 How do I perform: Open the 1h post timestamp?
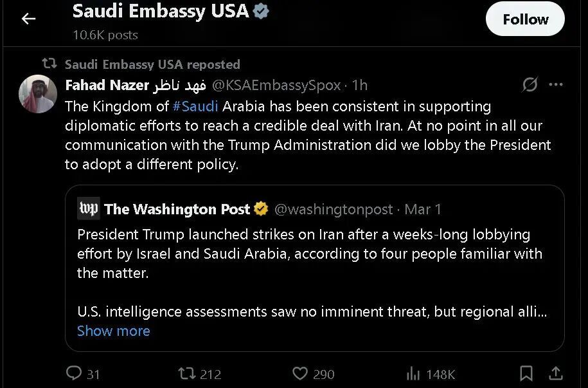pyautogui.click(x=360, y=85)
